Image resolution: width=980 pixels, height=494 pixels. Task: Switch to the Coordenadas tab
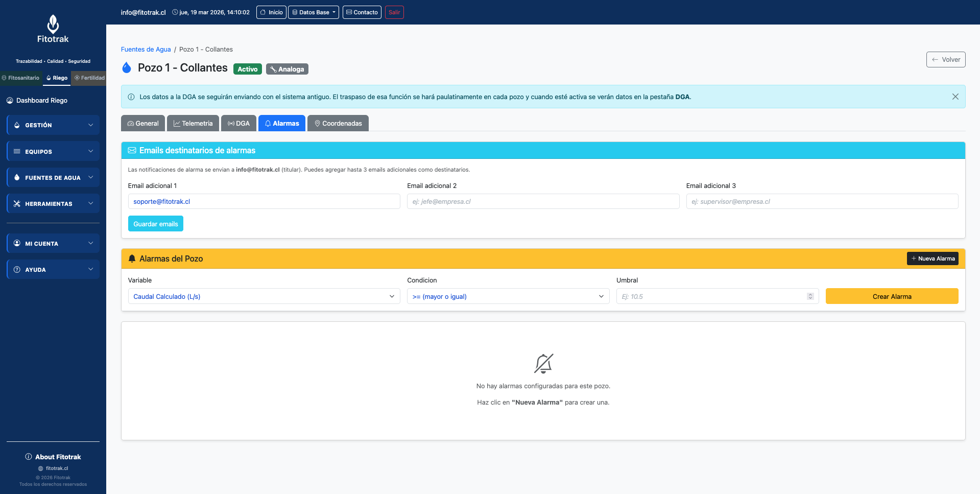[338, 124]
